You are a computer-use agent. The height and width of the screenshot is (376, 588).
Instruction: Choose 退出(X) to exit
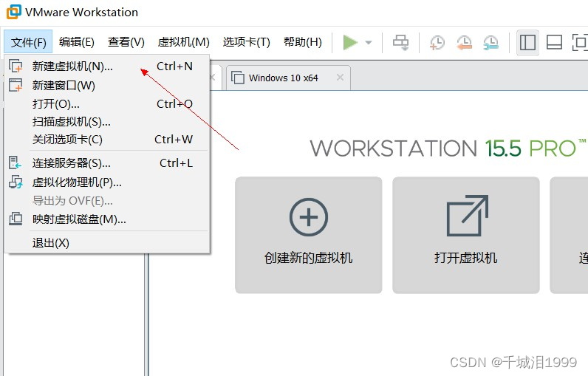(107, 243)
